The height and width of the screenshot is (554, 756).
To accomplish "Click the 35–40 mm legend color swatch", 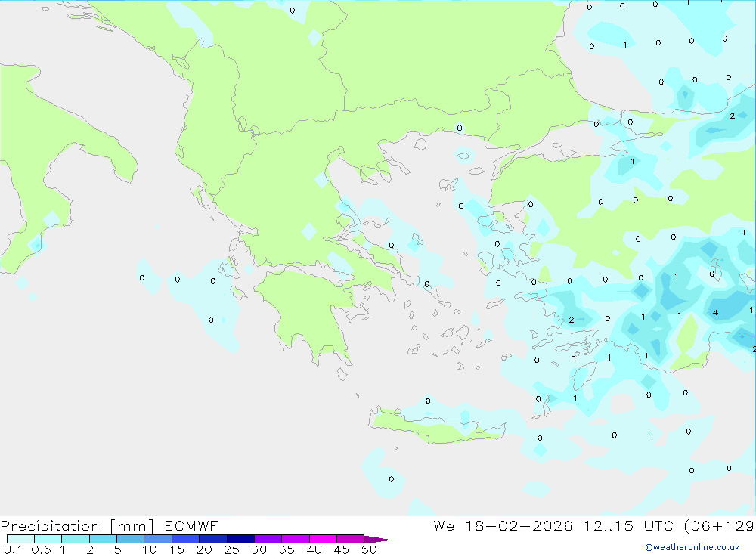I will coord(295,539).
